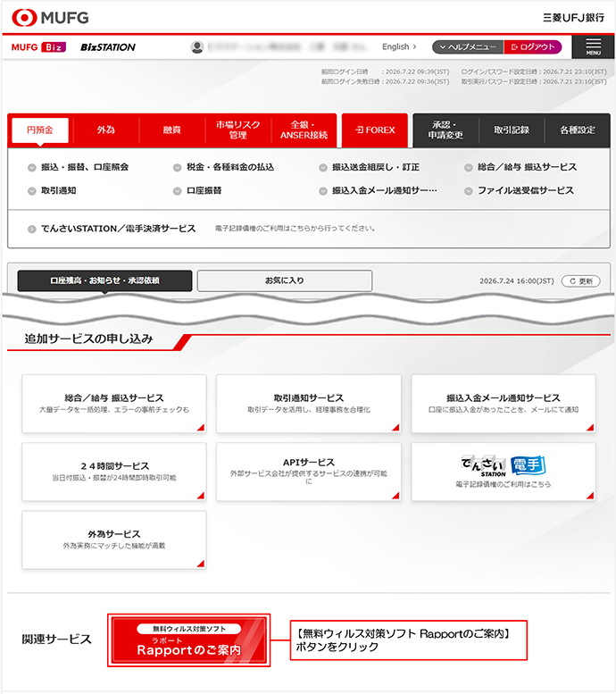Open the hamburger MENU icon

[593, 47]
